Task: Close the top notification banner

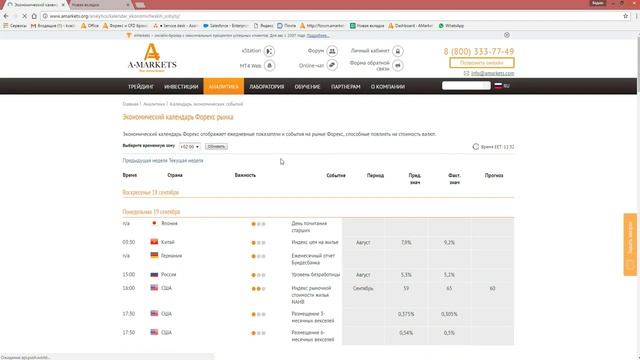Action: point(507,35)
